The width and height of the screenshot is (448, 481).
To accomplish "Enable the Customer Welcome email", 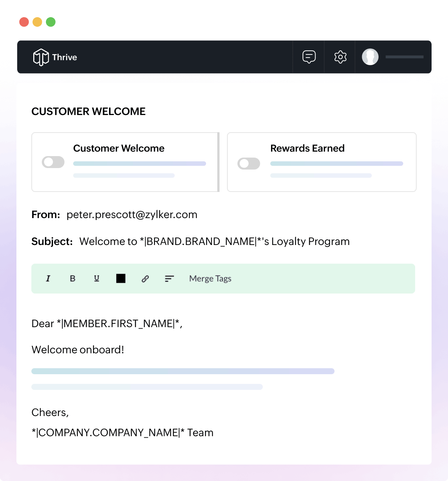I will point(53,162).
